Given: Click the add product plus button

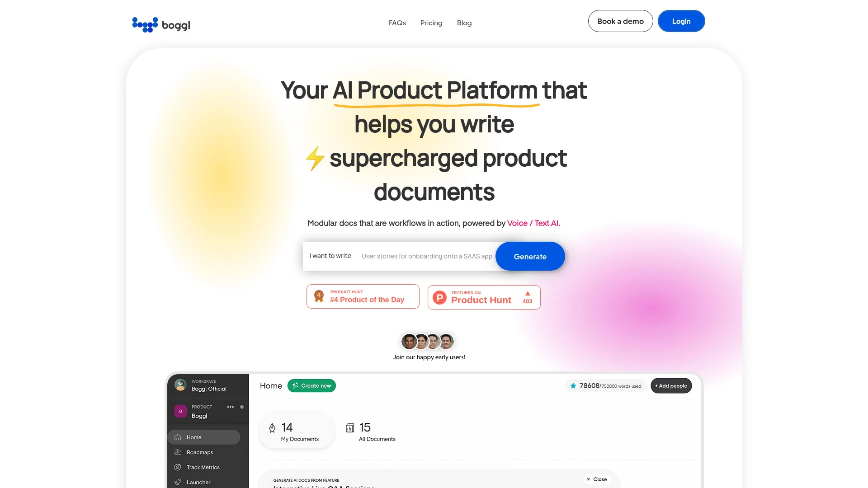Looking at the screenshot, I should pyautogui.click(x=241, y=407).
